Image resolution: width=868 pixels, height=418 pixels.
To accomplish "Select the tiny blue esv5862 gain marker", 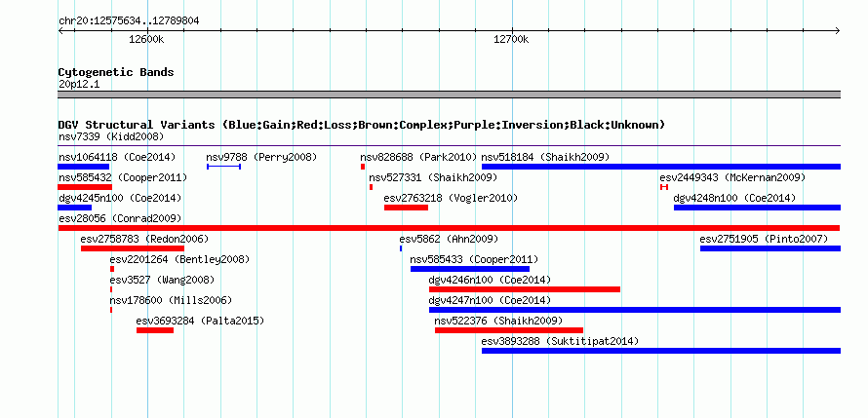I will coord(401,248).
